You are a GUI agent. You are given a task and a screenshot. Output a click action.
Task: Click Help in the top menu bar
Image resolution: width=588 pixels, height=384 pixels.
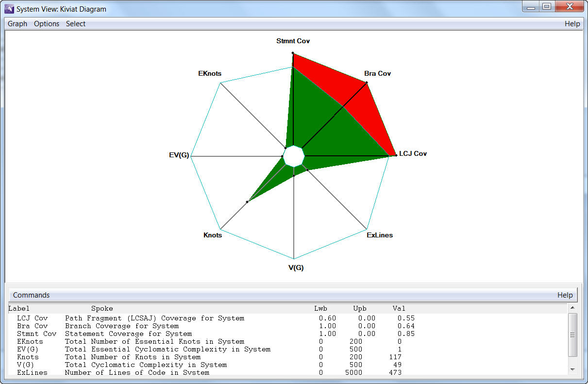click(x=572, y=24)
